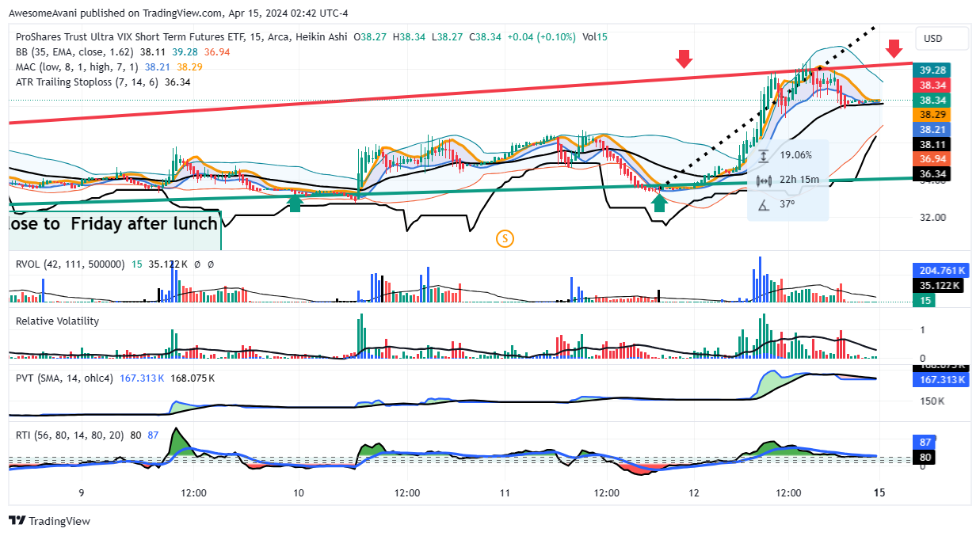Screen dimensions: 980x536
Task: Click the high price H38.34
Action: coord(408,36)
